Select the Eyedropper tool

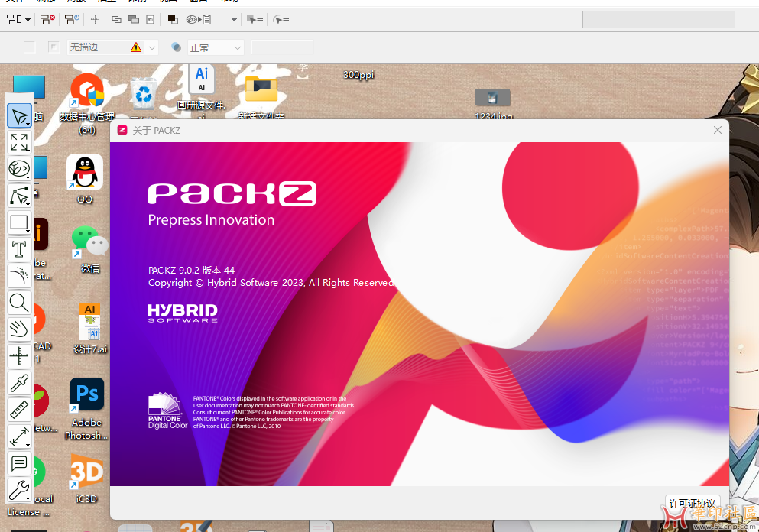(x=19, y=383)
